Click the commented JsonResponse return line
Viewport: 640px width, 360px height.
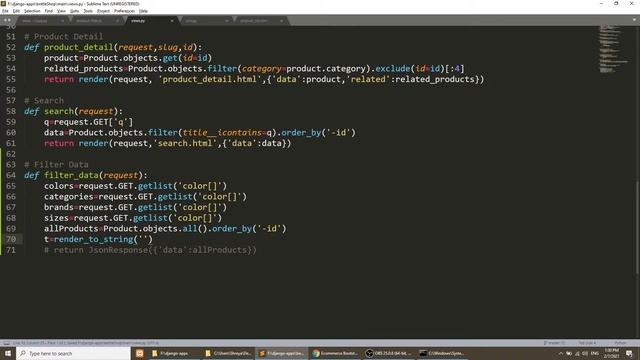(150, 250)
